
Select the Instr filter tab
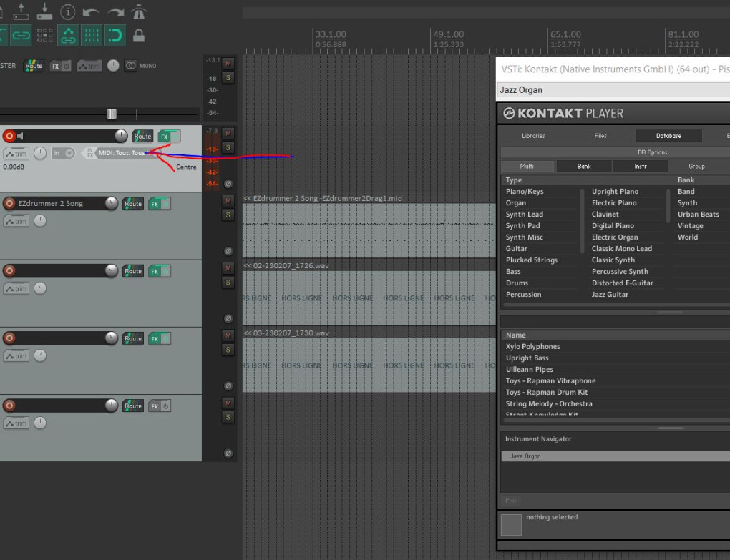(641, 166)
